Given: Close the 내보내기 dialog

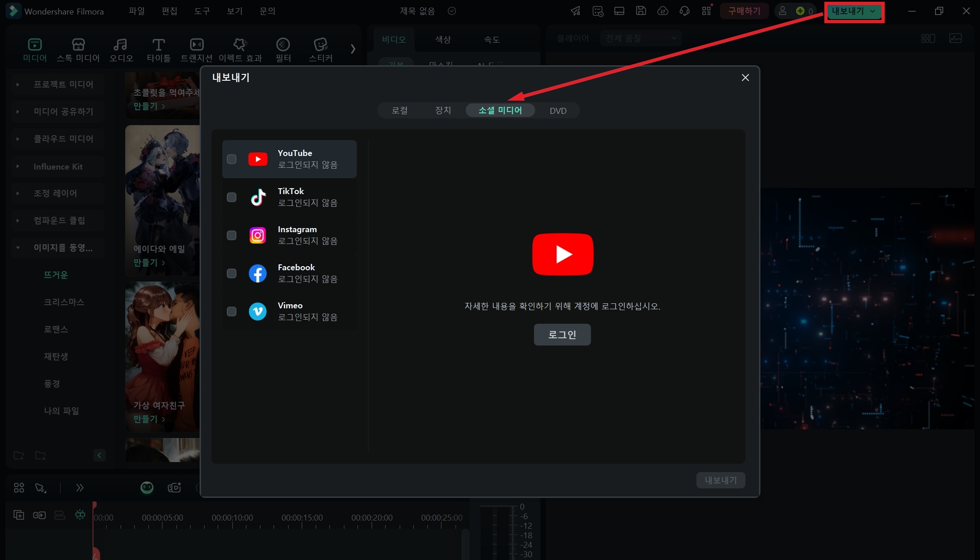Looking at the screenshot, I should [x=745, y=78].
